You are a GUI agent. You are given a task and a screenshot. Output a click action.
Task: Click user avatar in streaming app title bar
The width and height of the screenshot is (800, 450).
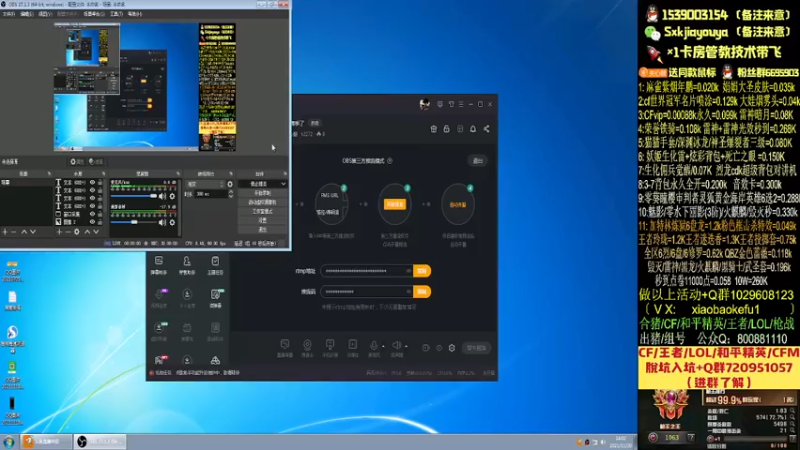424,104
